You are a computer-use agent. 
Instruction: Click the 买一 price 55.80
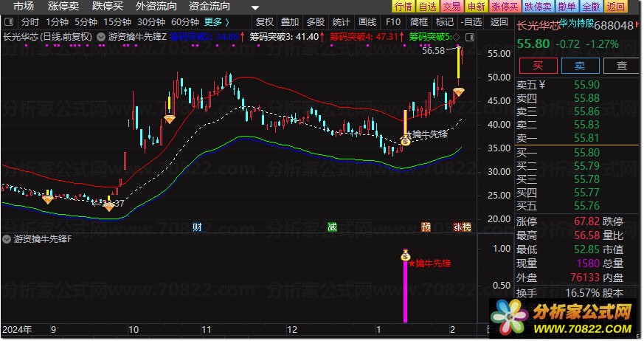586,153
